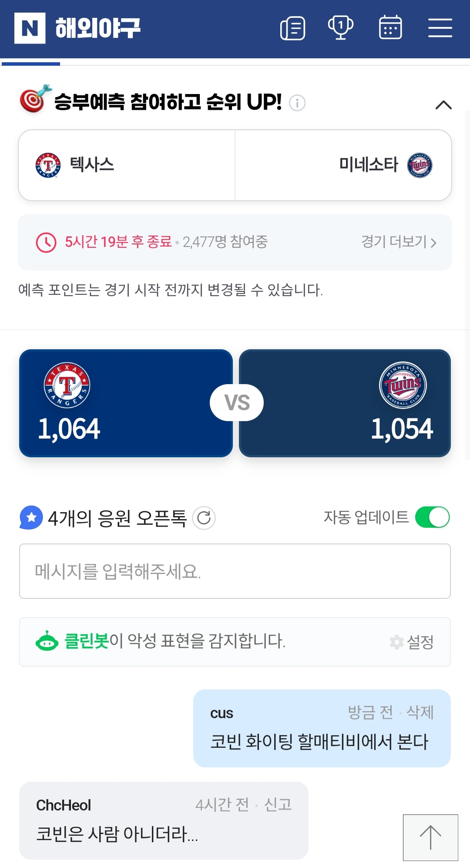This screenshot has height=868, width=470.
Task: Open 경기 더보기 link
Action: click(399, 242)
